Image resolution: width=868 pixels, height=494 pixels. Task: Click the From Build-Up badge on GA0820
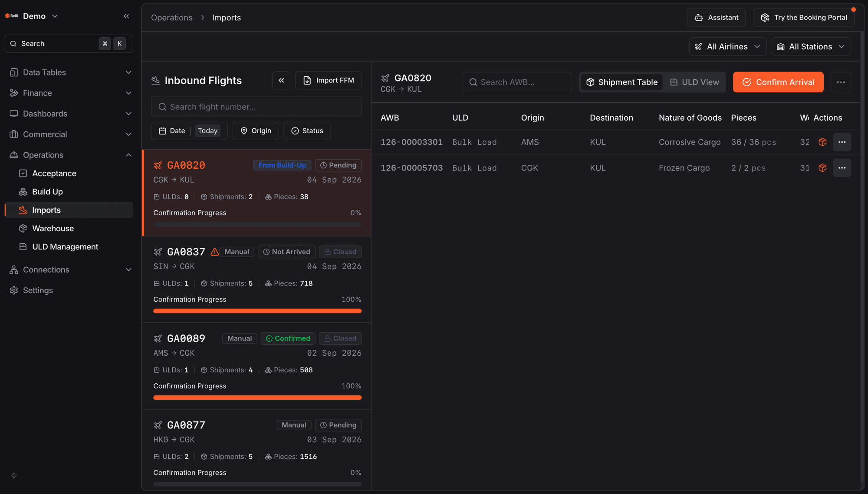(x=282, y=165)
